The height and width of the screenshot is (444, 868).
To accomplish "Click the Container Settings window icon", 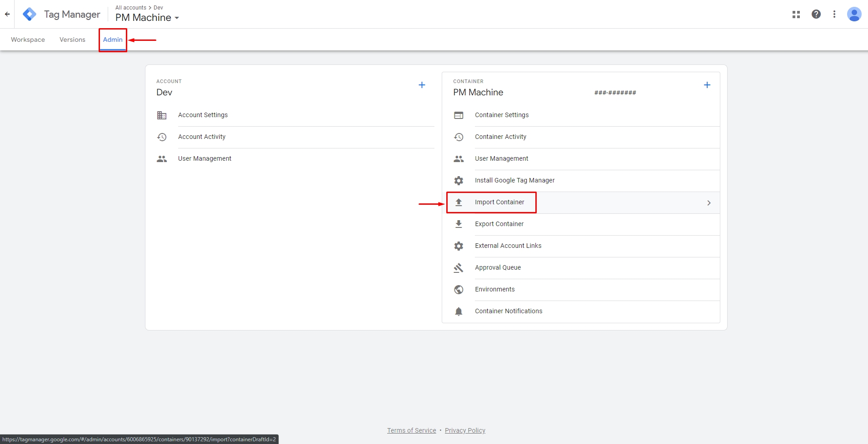I will 459,115.
